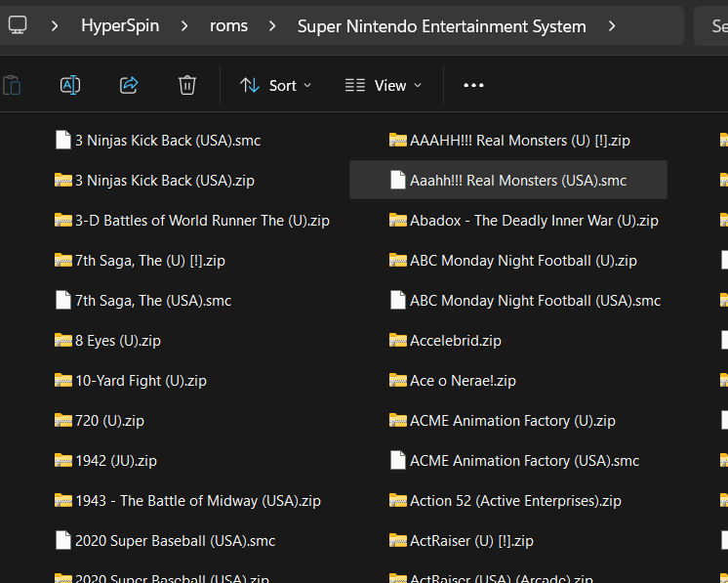This screenshot has width=728, height=583.
Task: Select file name 1943 - The Battle of Midway (USA).zip
Action: coord(198,500)
